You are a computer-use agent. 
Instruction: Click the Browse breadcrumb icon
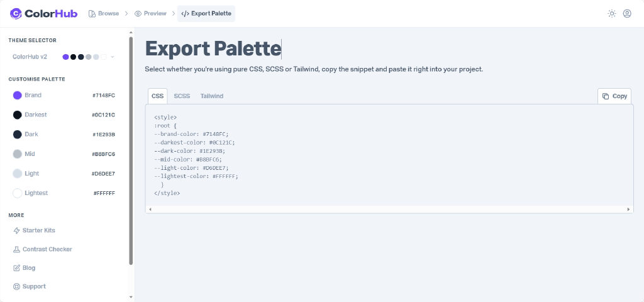coord(92,13)
